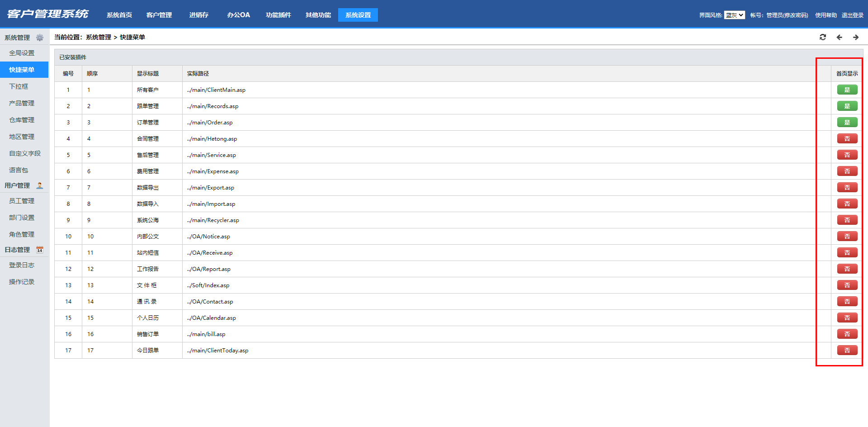Open the 办公OA top menu
The image size is (868, 427).
tap(239, 15)
